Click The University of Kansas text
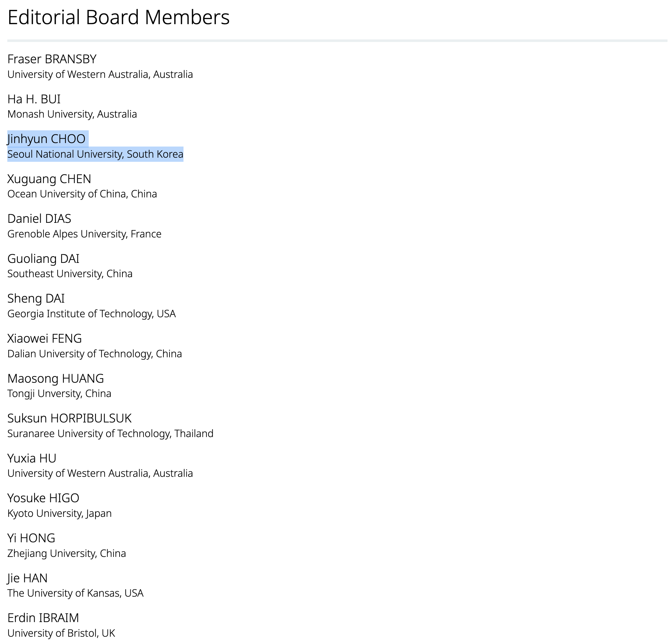671x644 pixels. 75,593
